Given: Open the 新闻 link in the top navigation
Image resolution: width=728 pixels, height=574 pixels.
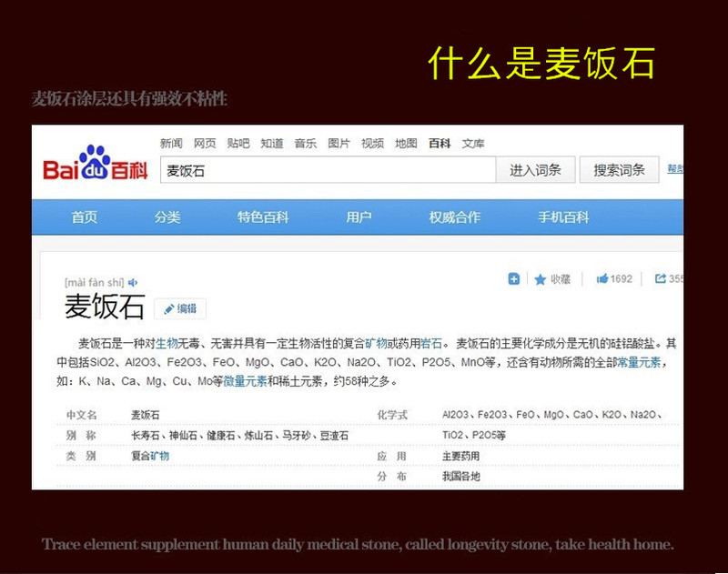Looking at the screenshot, I should (171, 144).
